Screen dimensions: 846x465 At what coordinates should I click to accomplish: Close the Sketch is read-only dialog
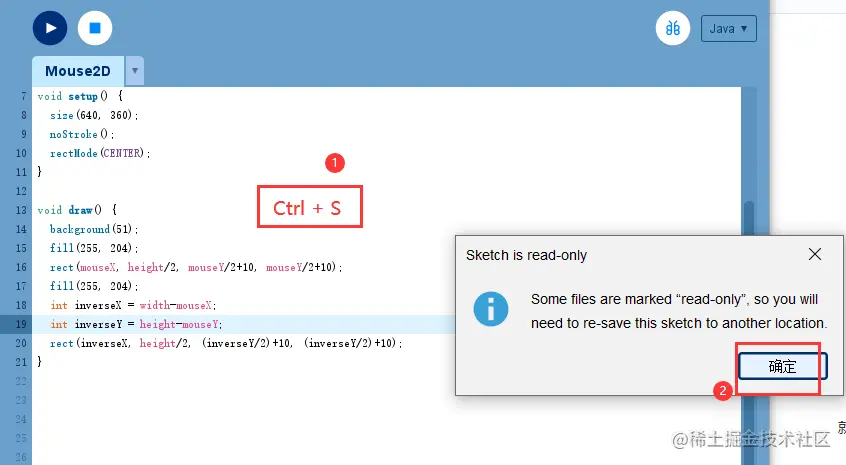pos(815,254)
